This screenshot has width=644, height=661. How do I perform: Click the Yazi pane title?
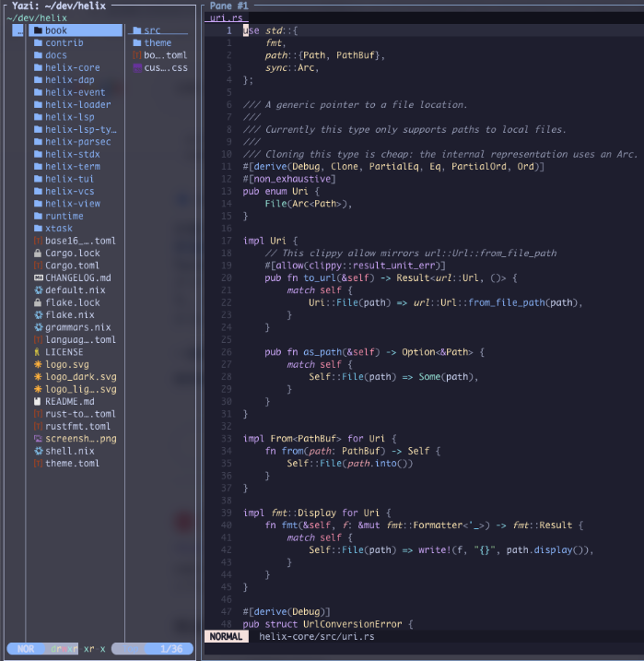click(59, 6)
